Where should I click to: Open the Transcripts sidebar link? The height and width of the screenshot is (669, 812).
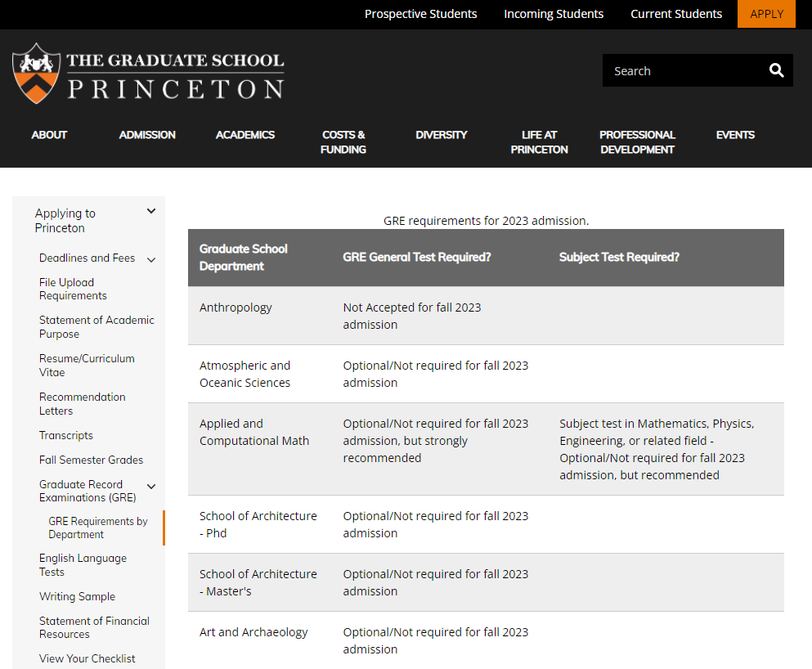point(65,435)
